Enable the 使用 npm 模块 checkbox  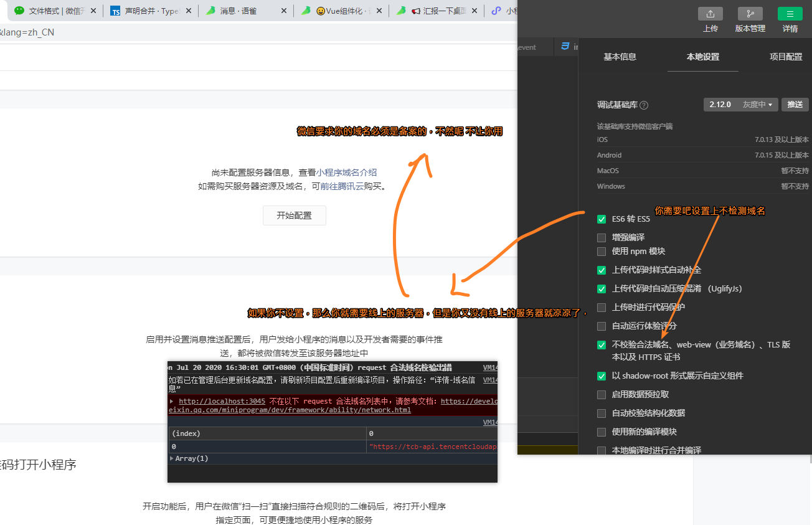pyautogui.click(x=602, y=252)
